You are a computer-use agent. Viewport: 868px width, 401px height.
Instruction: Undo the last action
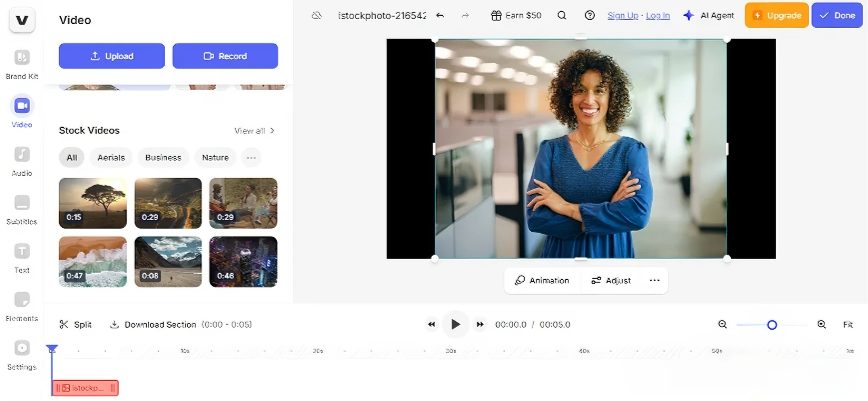pos(440,15)
